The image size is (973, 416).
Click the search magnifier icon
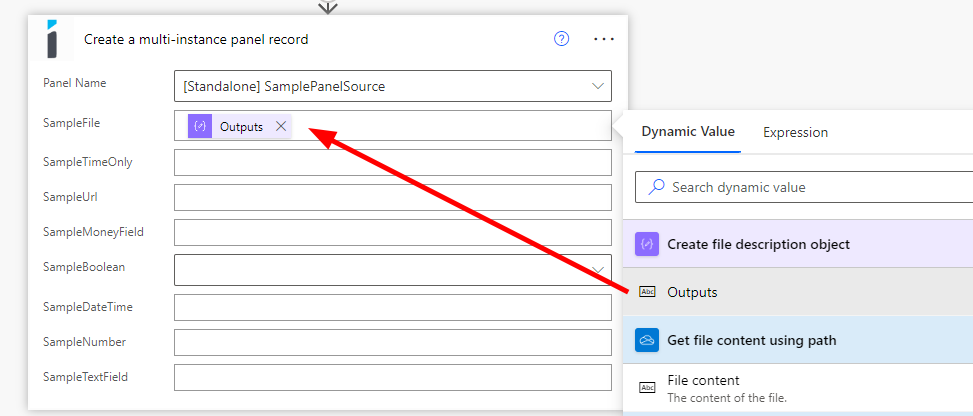tap(656, 187)
